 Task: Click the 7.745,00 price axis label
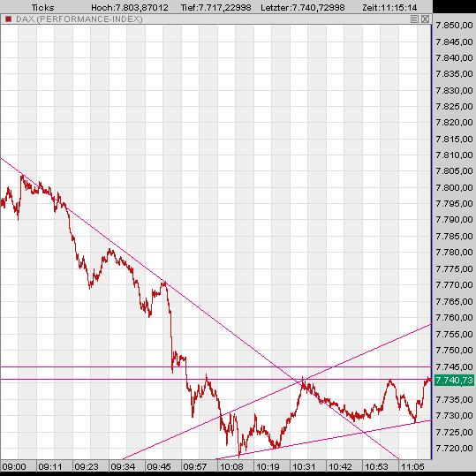[454, 366]
